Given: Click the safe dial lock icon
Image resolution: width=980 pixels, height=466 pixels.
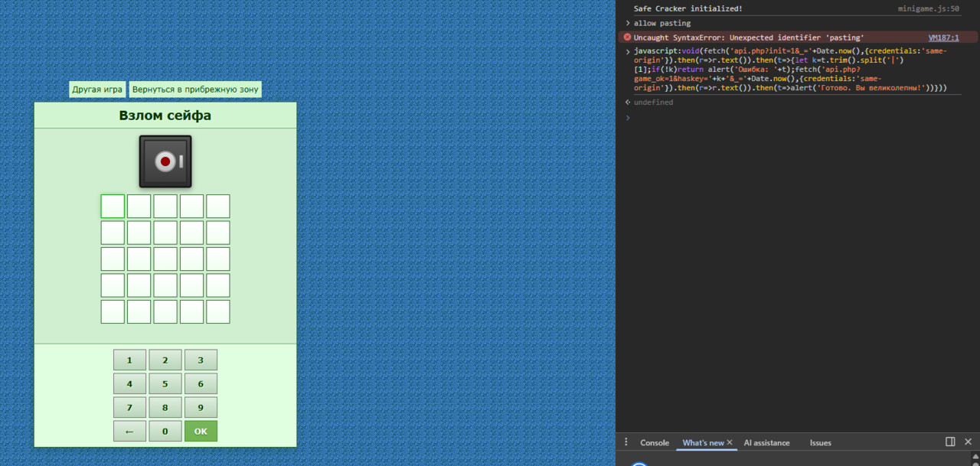Looking at the screenshot, I should tap(165, 161).
